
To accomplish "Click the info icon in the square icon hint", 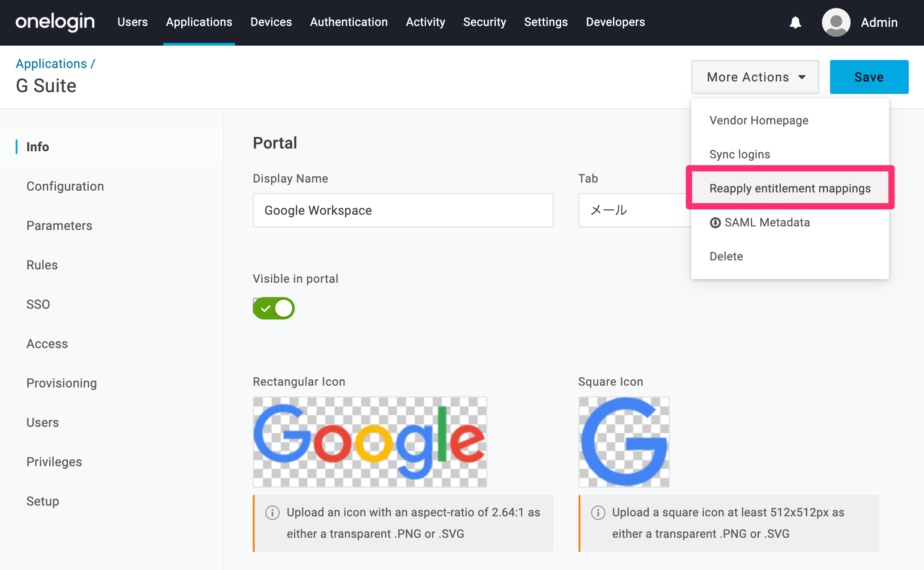I will pos(598,512).
